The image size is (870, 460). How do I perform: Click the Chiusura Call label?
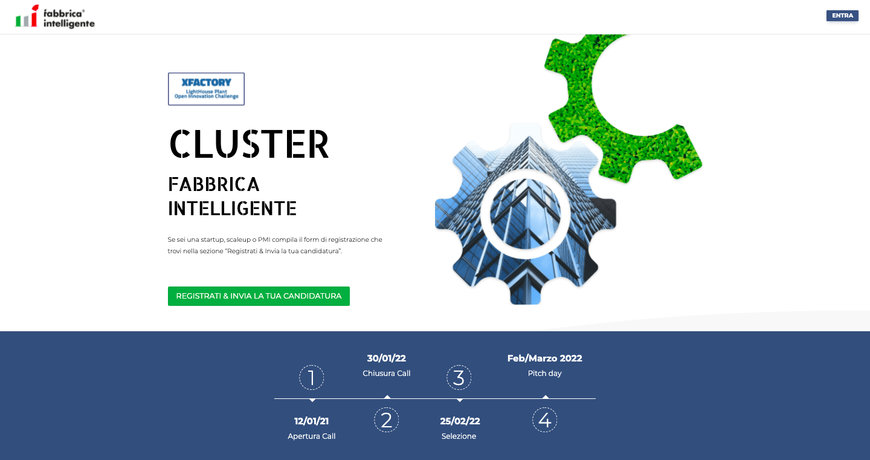pyautogui.click(x=387, y=373)
